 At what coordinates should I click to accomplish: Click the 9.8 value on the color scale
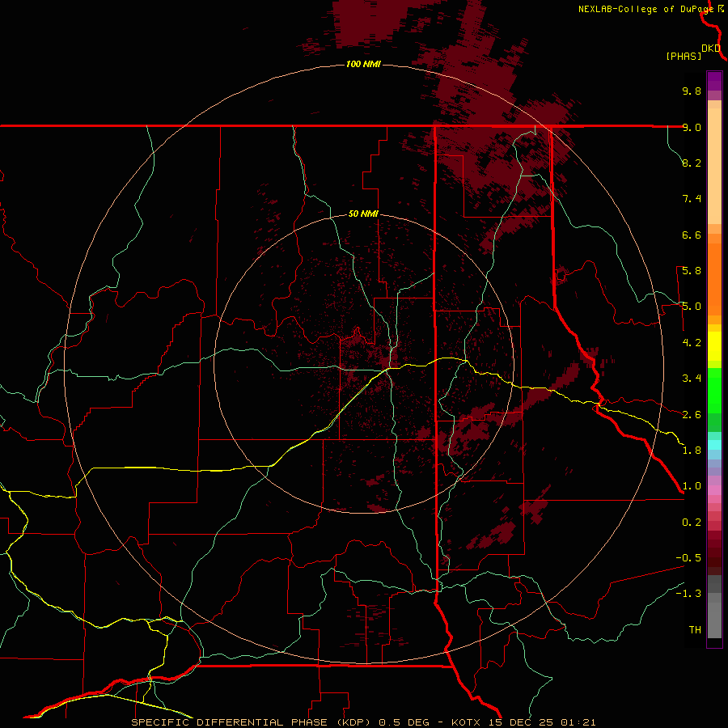(692, 91)
